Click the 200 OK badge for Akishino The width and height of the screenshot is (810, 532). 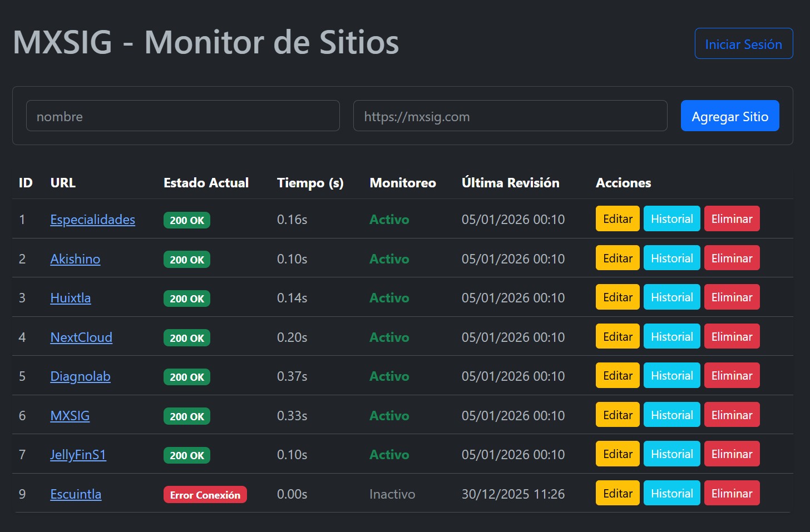coord(186,259)
